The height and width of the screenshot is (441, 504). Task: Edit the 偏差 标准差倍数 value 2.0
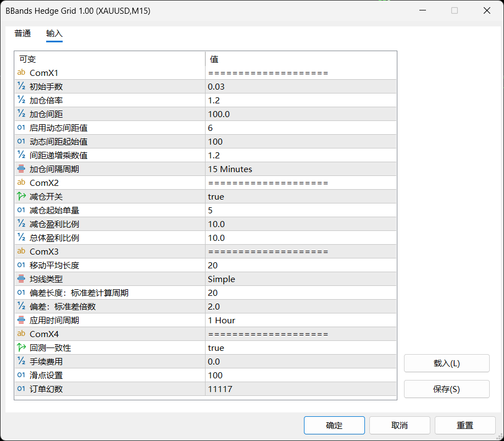click(301, 306)
